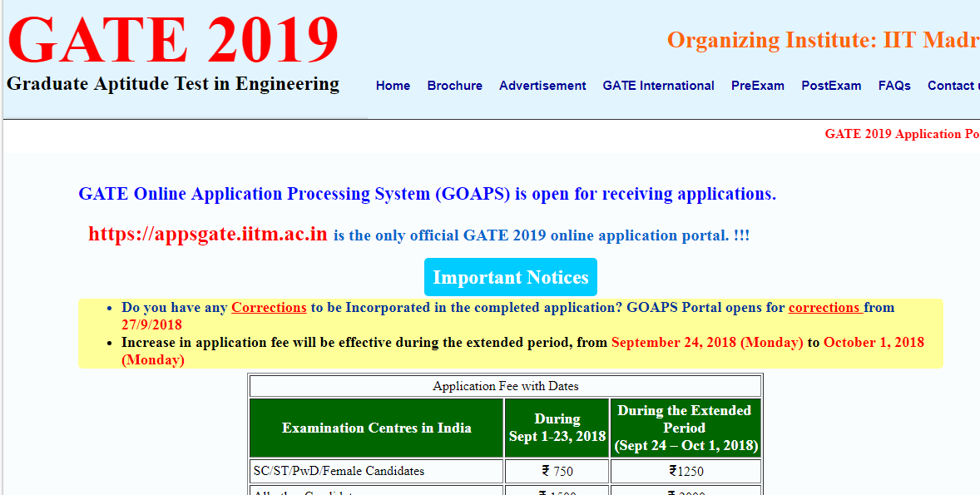
Task: Select the PostExam menu
Action: pos(831,86)
